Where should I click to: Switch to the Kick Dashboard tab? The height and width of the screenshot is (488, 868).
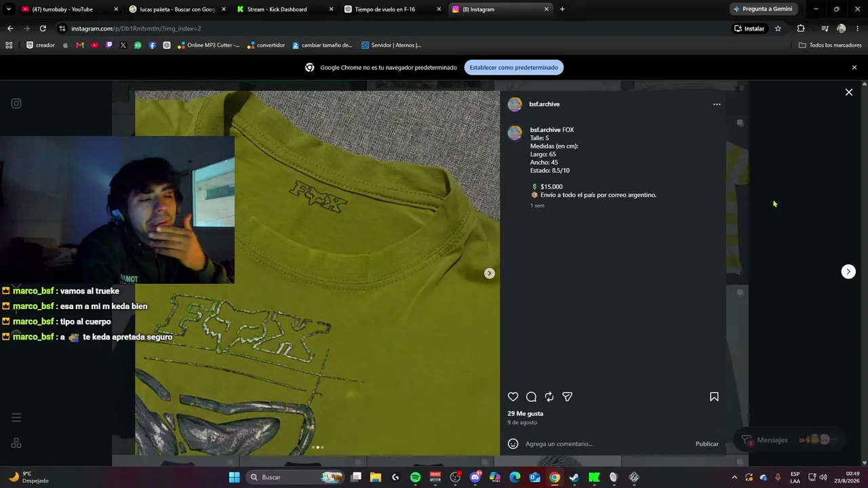click(x=285, y=9)
